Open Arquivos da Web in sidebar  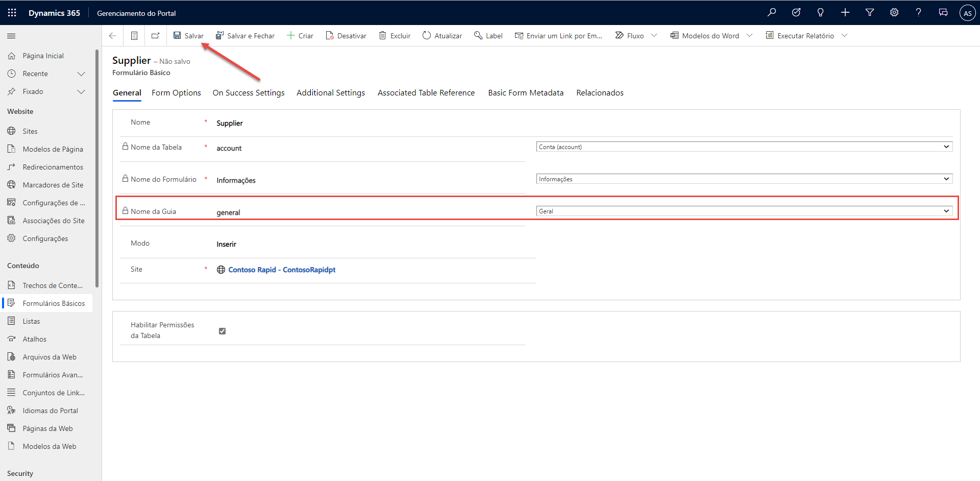(x=47, y=357)
